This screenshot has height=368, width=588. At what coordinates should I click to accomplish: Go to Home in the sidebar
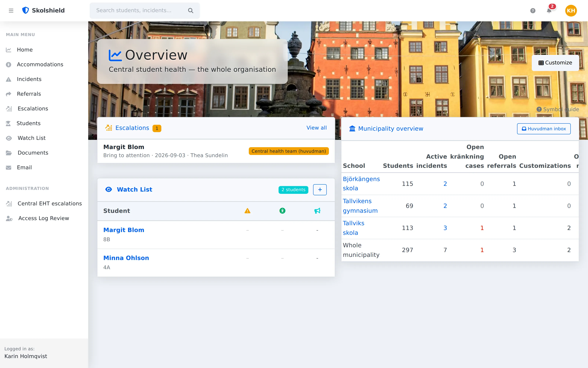[x=44, y=50]
